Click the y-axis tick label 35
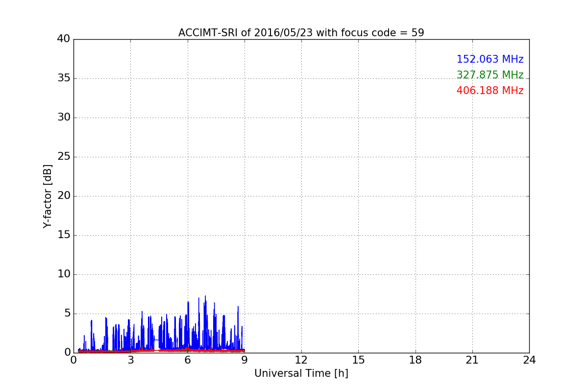This screenshot has width=588, height=392. pos(64,78)
